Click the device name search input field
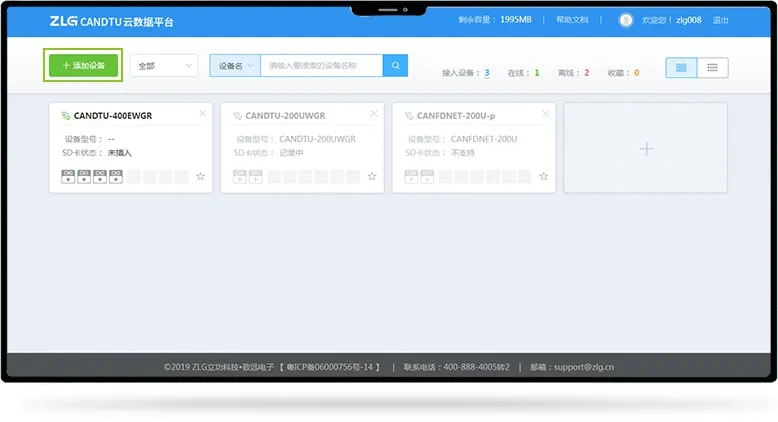 tap(322, 66)
